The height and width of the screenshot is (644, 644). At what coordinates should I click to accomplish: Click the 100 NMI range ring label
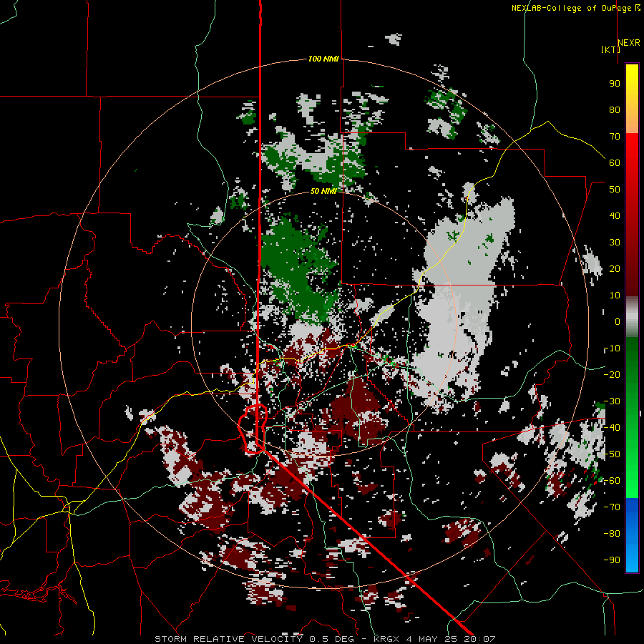323,59
